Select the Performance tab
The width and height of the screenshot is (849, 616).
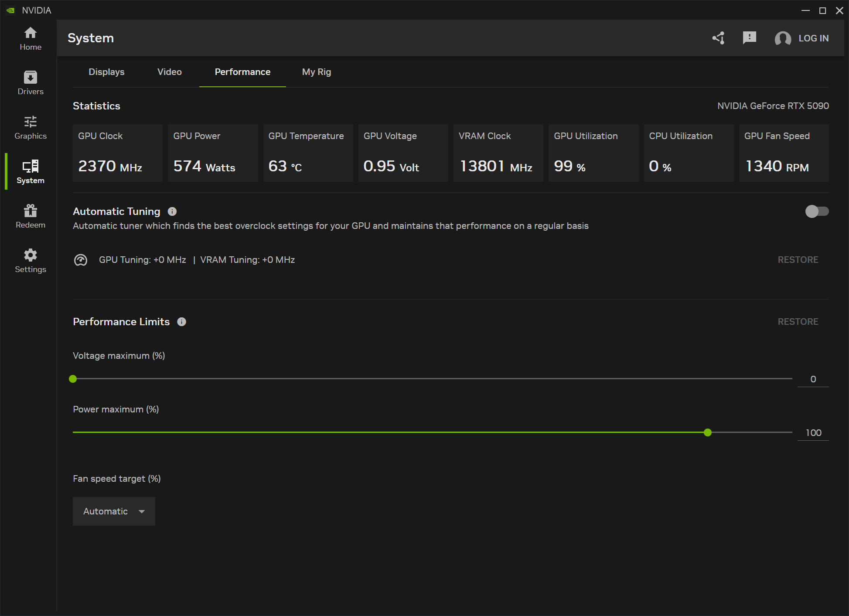click(242, 72)
